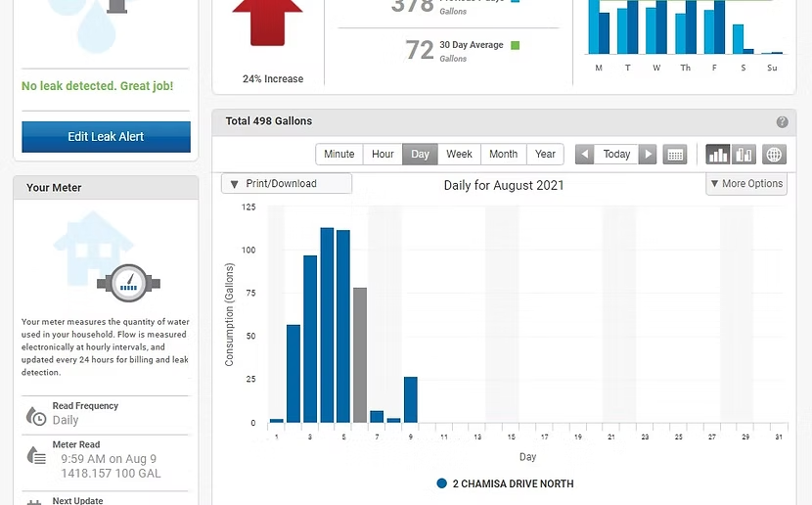Click the gray bar for day 6

(x=360, y=355)
